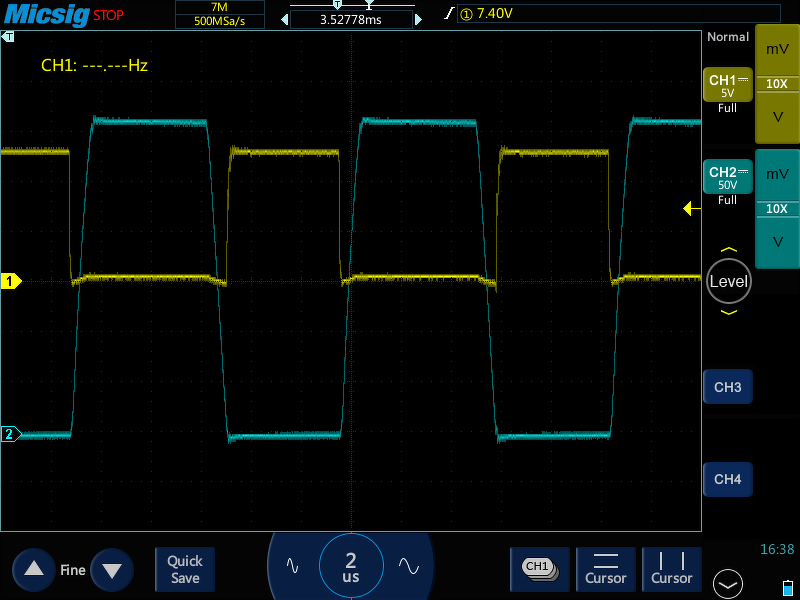The width and height of the screenshot is (800, 600).
Task: Click the Fine adjustment label
Action: click(73, 570)
